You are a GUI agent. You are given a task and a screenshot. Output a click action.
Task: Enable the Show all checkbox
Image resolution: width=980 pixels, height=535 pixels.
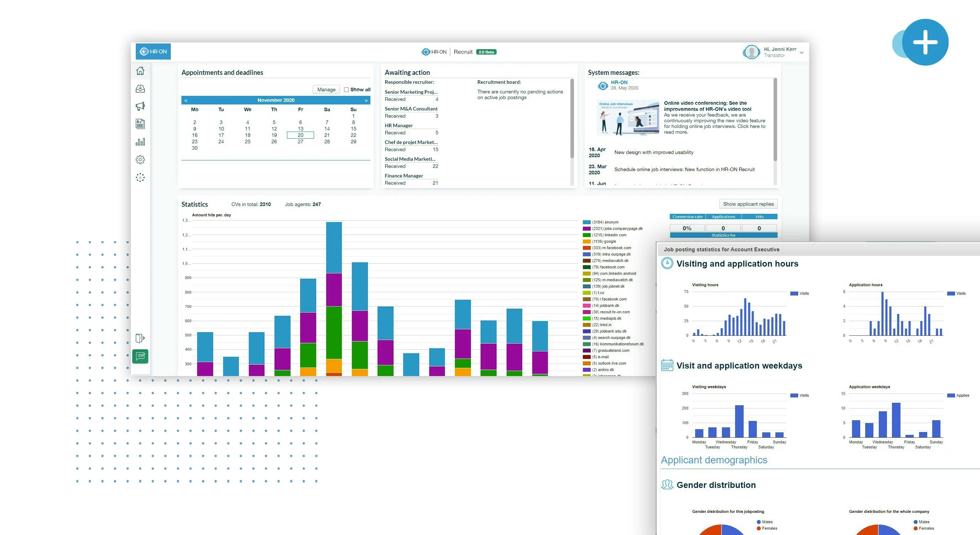click(346, 89)
